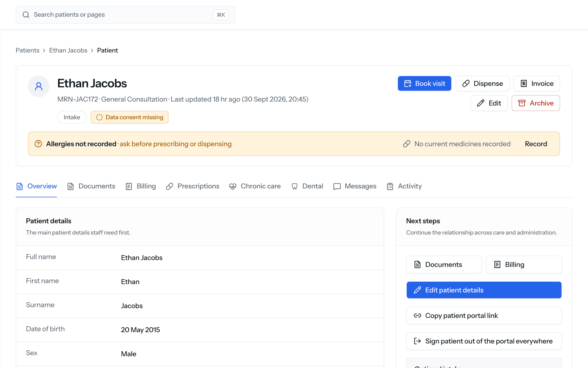Click Ethan Jacobs breadcrumb link
The image size is (588, 368).
[x=68, y=50]
